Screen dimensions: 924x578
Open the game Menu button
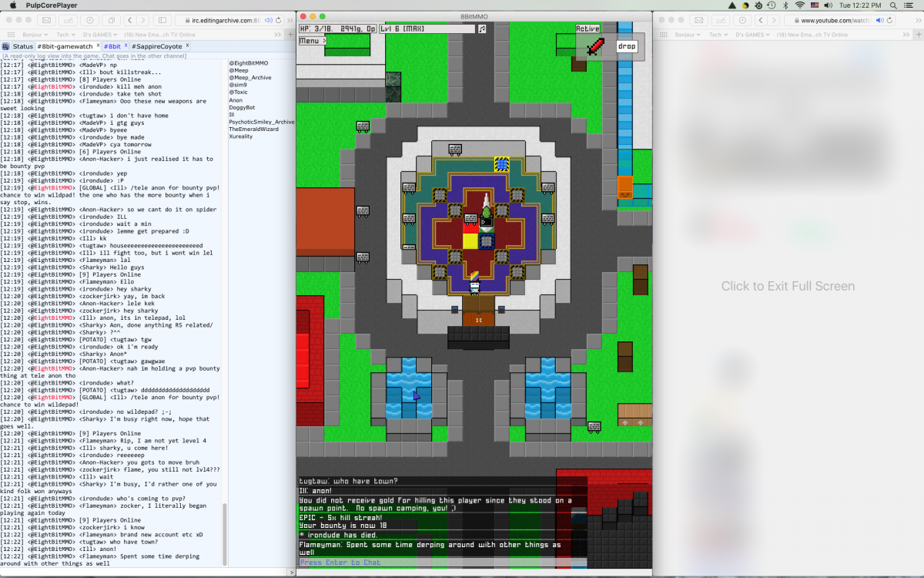[312, 40]
